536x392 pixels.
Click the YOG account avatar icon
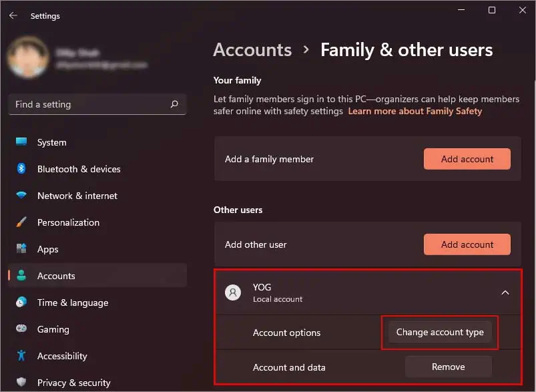(232, 292)
